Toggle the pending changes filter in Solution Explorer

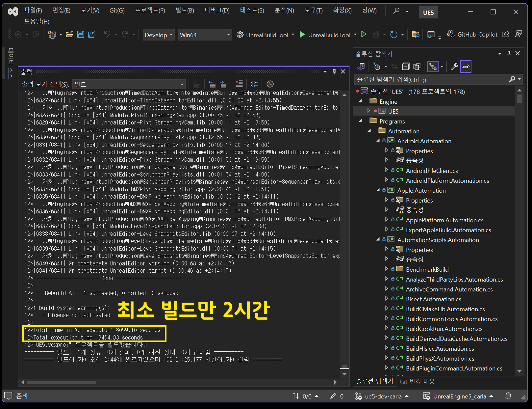point(377,67)
